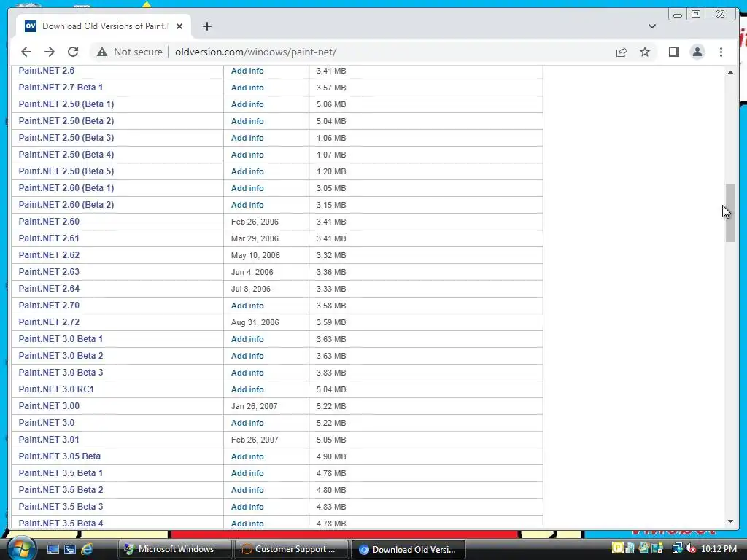Open Paint.NET 2.70 link

click(x=49, y=306)
